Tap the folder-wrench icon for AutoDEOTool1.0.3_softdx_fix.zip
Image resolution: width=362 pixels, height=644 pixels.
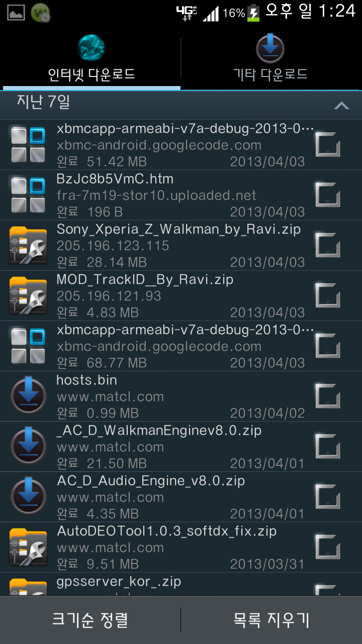[28, 547]
